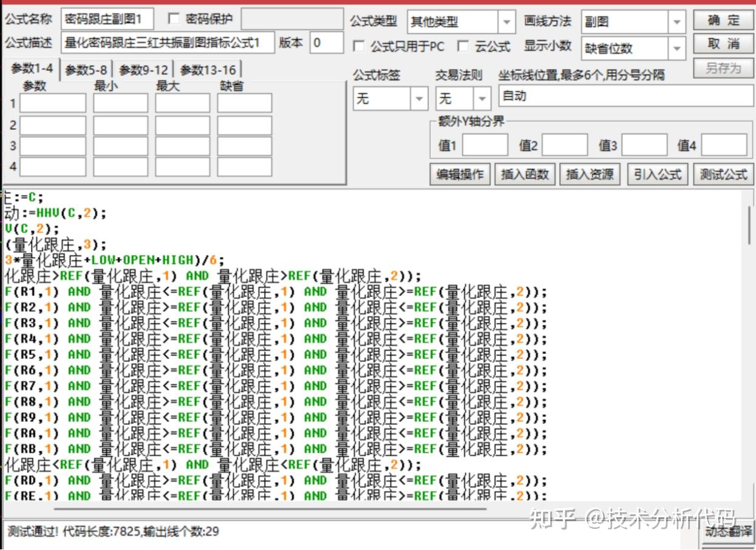Click 引入公式 button
Viewport: 756px width, 550px height.
(x=658, y=174)
